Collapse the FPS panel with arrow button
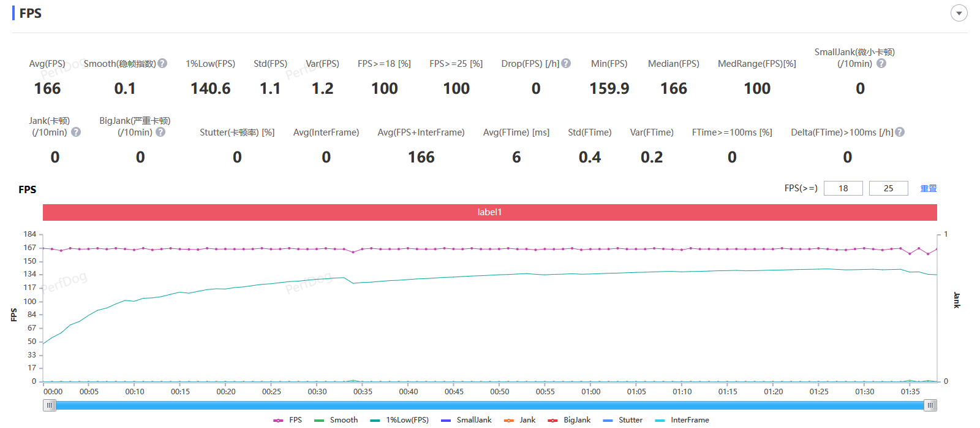The width and height of the screenshot is (980, 428). 959,13
